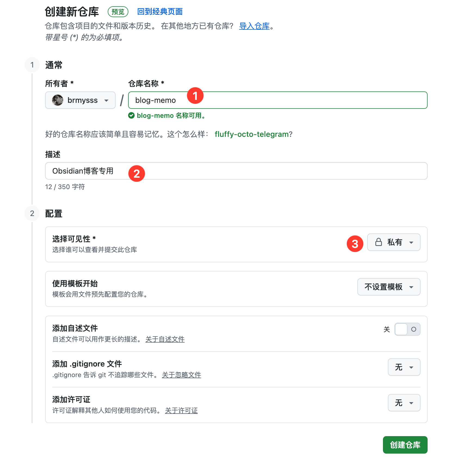The height and width of the screenshot is (462, 476).
Task: Open the 关于忽略文件 link
Action: 181,375
